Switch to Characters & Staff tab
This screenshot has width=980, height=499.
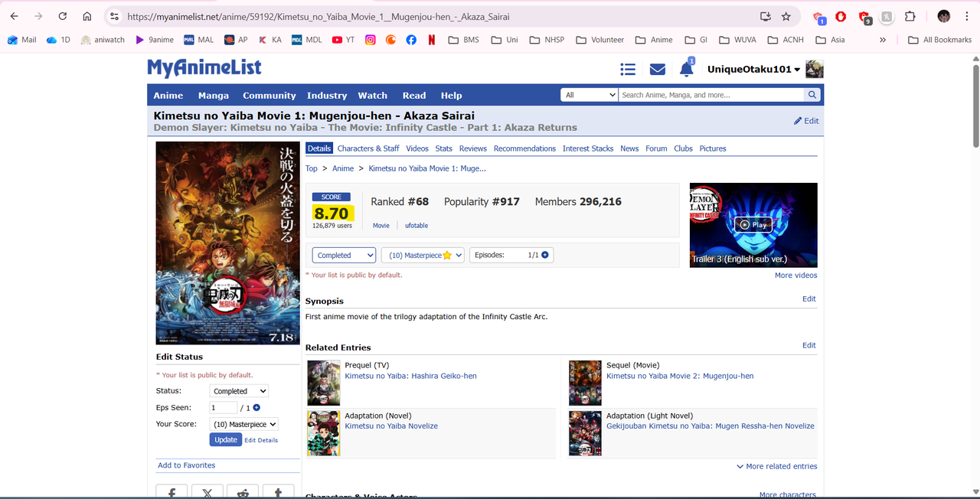point(368,148)
